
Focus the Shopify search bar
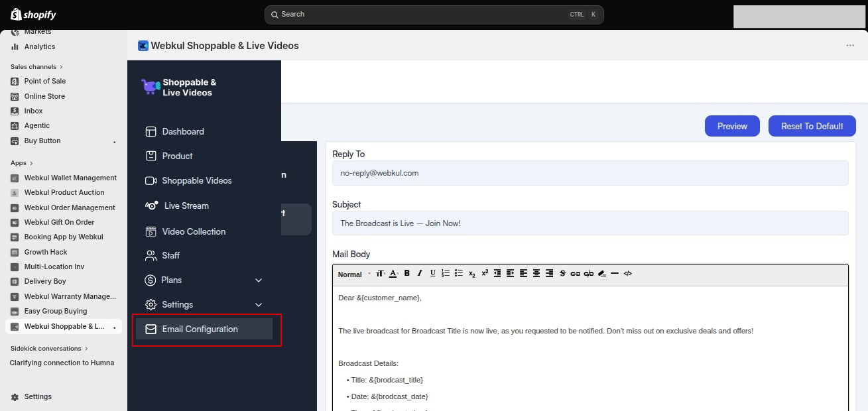[434, 15]
